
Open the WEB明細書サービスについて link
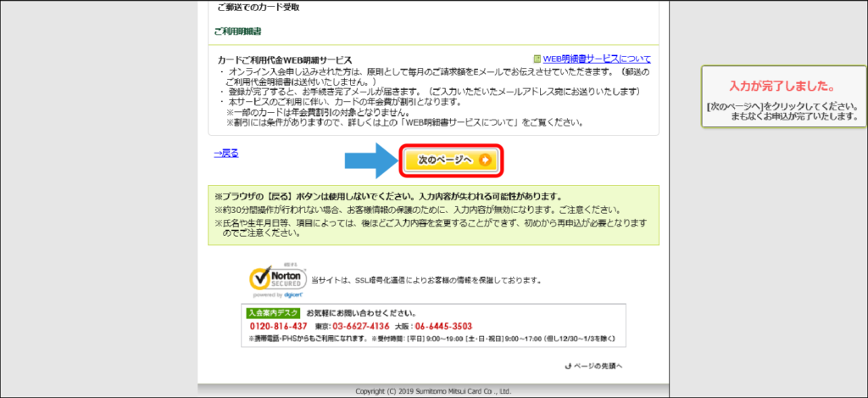597,59
